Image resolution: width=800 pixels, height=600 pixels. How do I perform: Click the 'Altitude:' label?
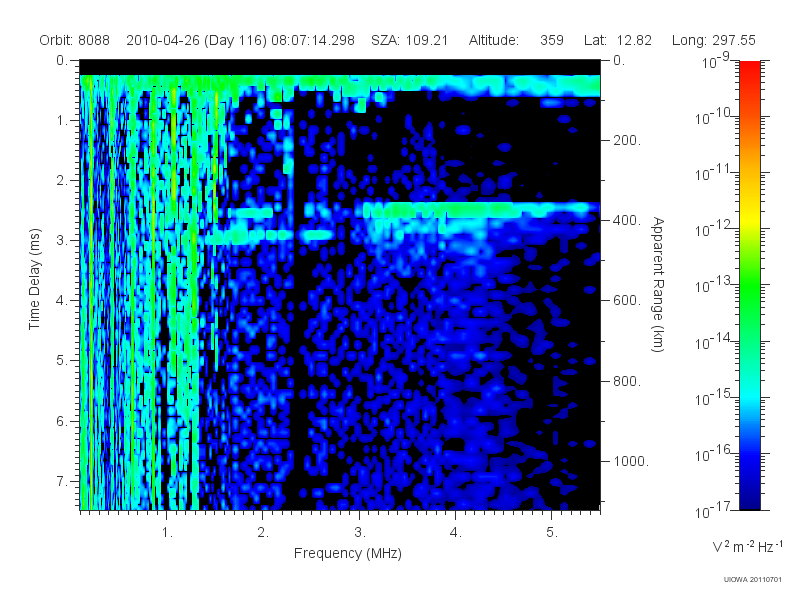494,40
